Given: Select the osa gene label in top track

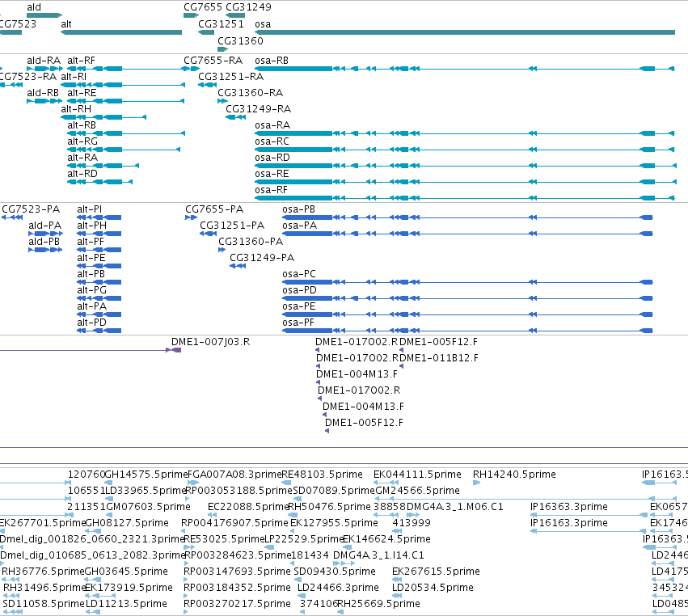Looking at the screenshot, I should point(263,24).
